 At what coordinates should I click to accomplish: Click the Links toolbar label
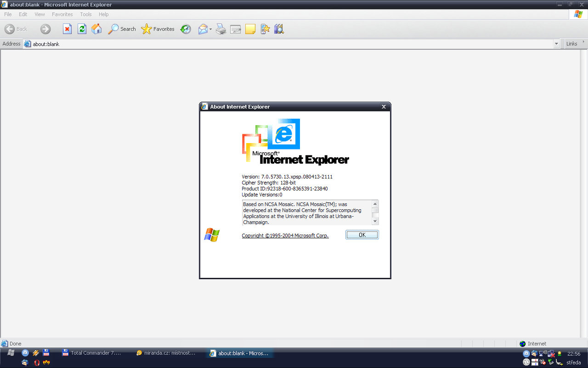pos(571,44)
